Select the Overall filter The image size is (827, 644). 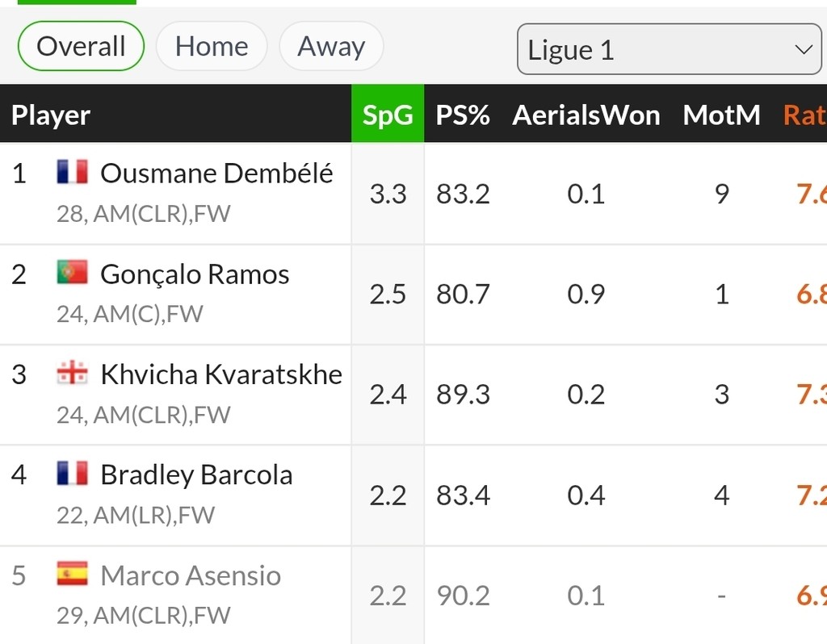point(81,46)
